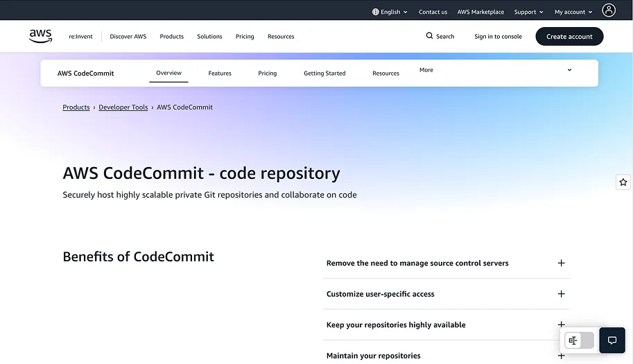Click the globe language icon
The width and height of the screenshot is (633, 364).
376,12
